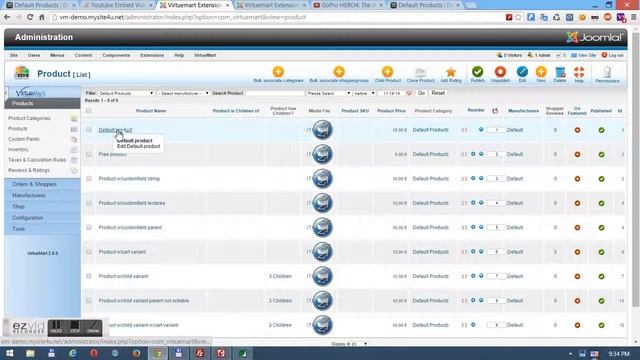Click inside the Search Product input field

coord(275,93)
